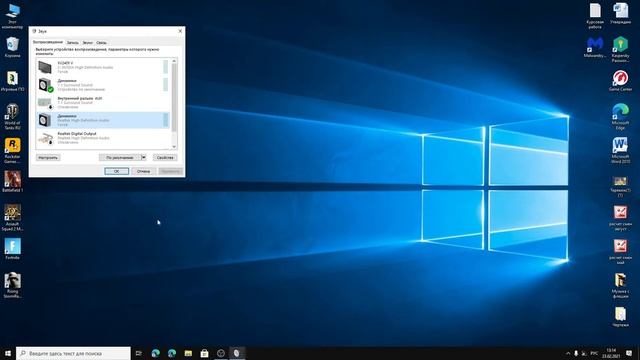
Task: Launch World of Tanks RU shortcut
Action: 12,116
